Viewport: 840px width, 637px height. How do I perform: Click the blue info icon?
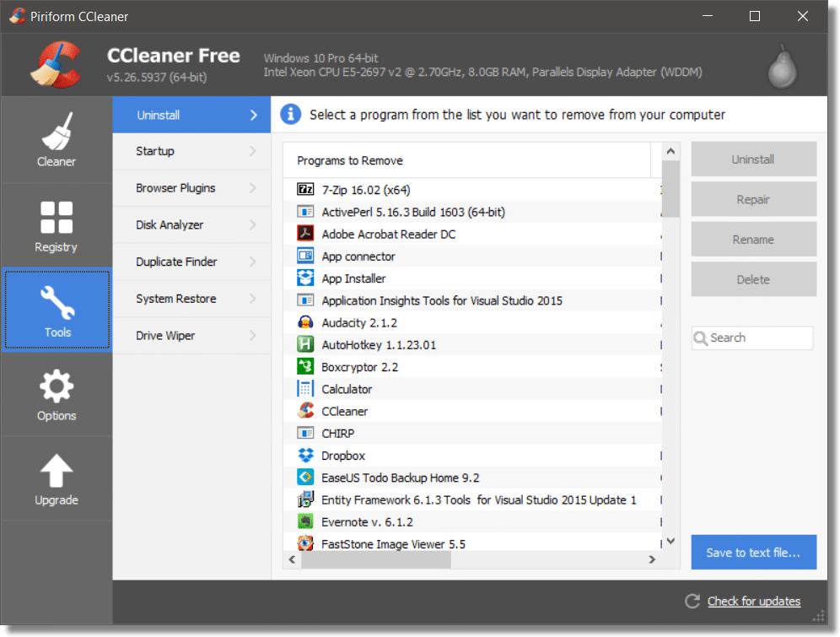tap(290, 114)
